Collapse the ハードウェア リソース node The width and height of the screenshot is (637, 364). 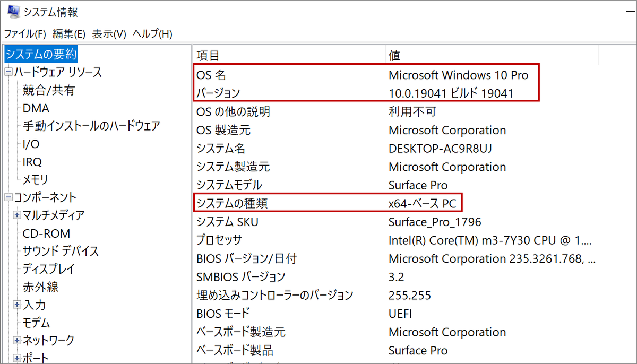tap(8, 72)
